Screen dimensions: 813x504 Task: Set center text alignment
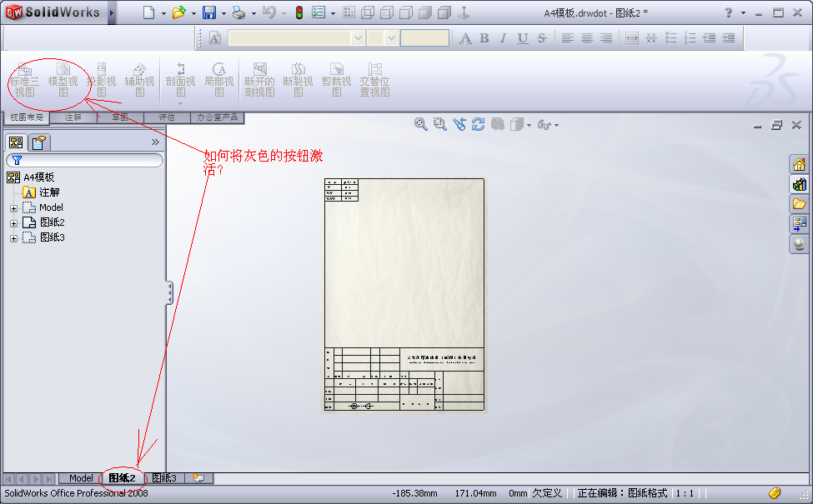click(x=587, y=37)
